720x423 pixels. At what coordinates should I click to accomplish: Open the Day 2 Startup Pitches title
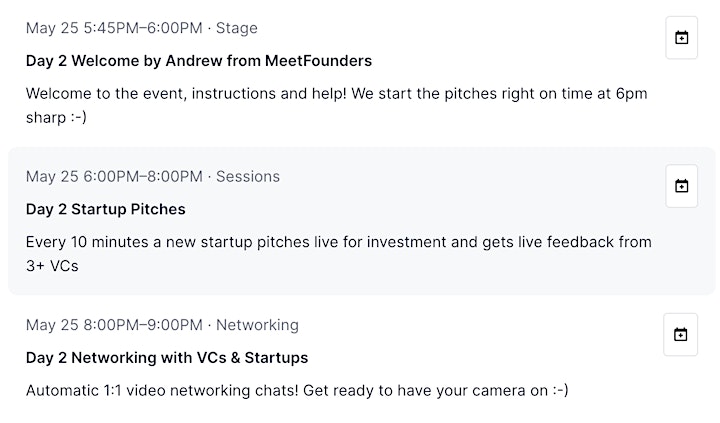click(106, 209)
